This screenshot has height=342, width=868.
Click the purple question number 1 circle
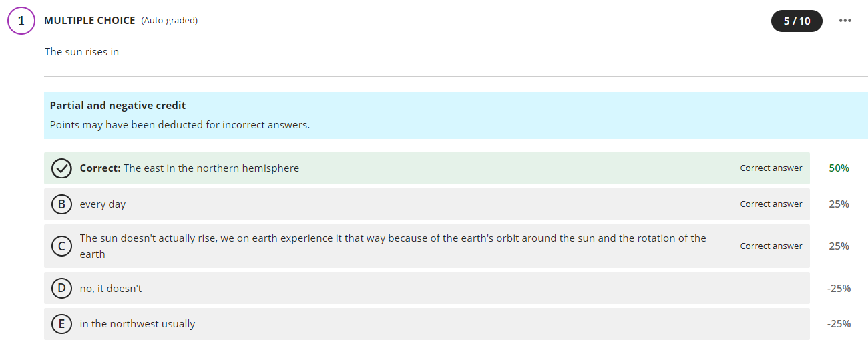[x=21, y=21]
